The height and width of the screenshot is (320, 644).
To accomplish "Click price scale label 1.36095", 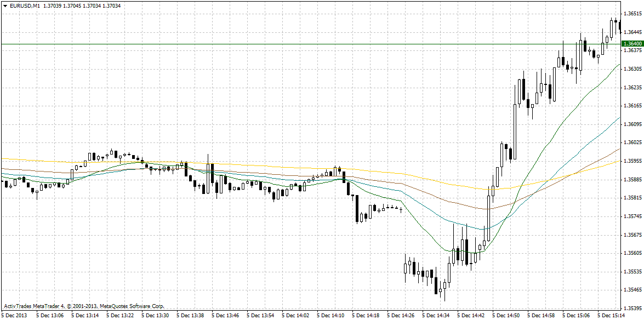I will pos(632,124).
